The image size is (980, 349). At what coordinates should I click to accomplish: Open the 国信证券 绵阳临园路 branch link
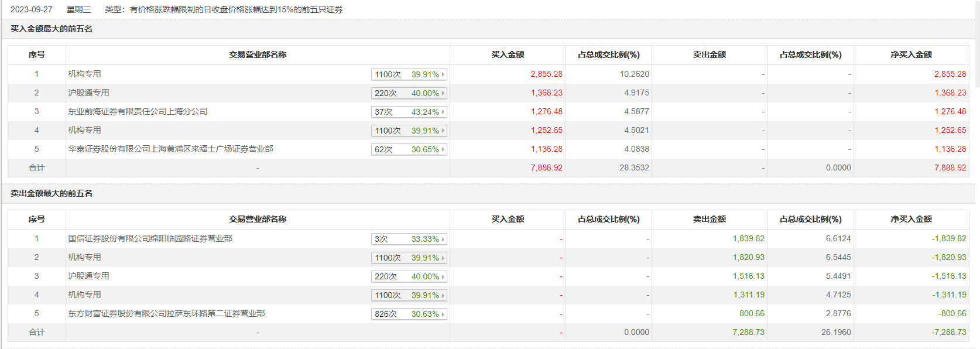point(150,238)
